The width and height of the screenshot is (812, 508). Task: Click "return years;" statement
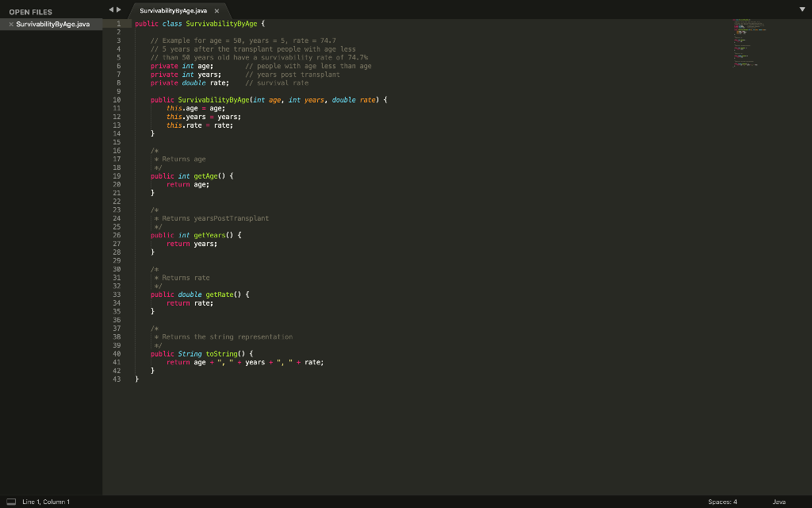click(192, 244)
